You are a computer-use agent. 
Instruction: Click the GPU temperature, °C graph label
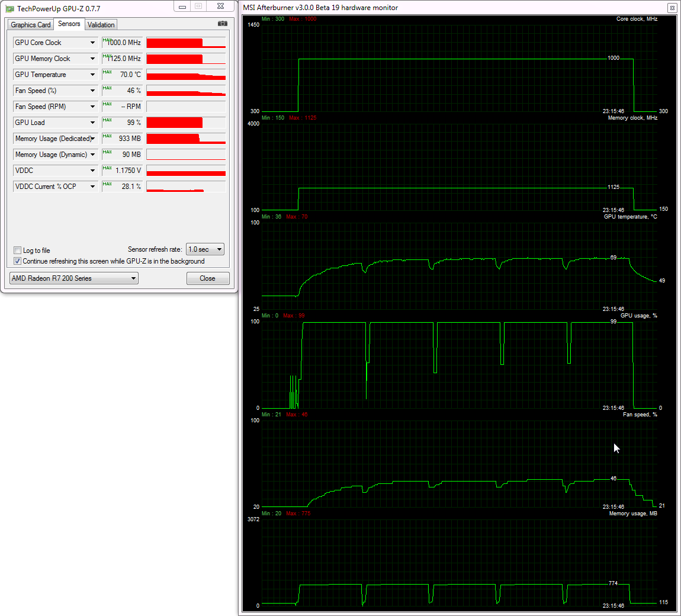point(630,217)
